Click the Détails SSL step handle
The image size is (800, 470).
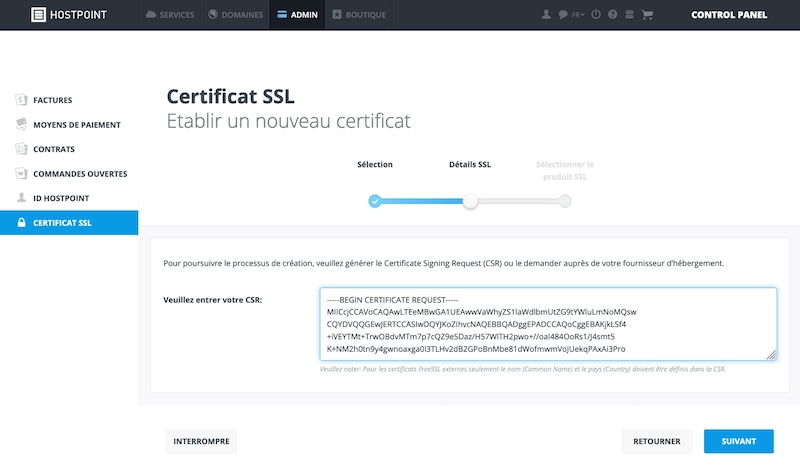(470, 201)
